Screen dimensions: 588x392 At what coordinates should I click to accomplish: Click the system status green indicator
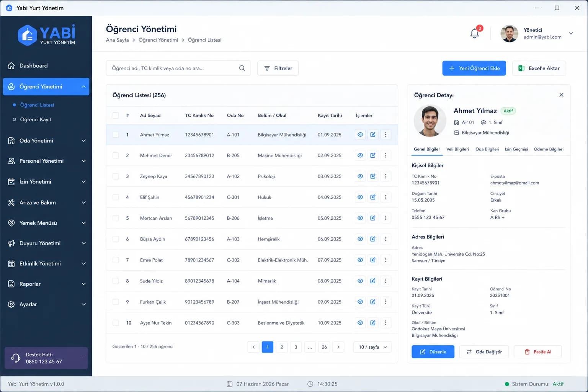(x=507, y=384)
